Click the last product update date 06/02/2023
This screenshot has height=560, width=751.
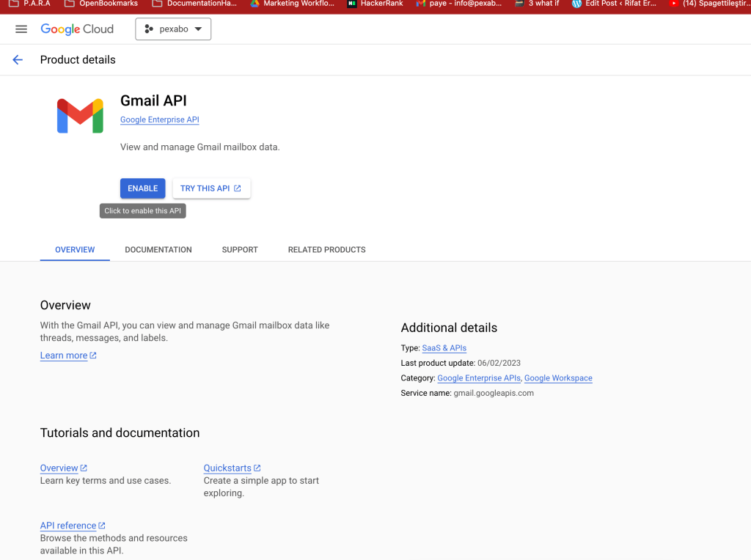(499, 363)
